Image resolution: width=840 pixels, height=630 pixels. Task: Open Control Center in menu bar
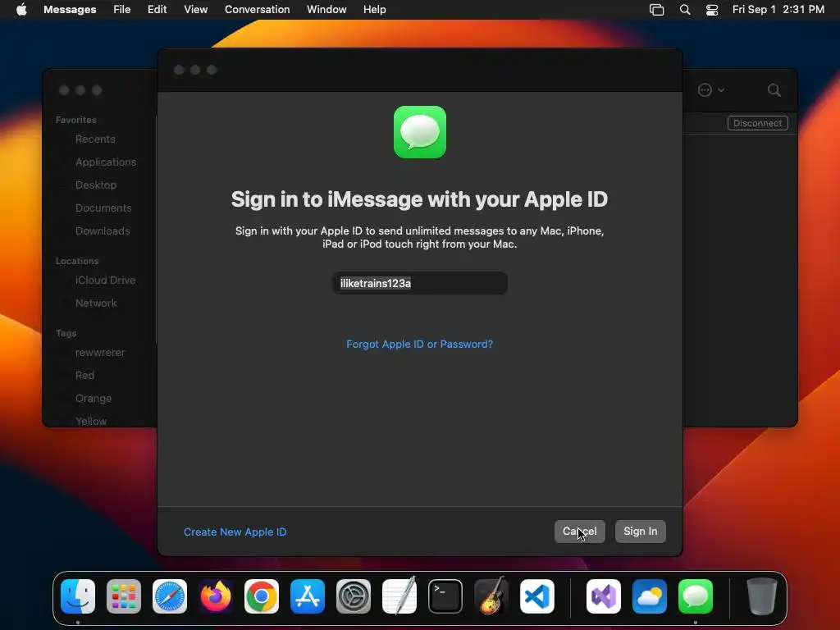[x=712, y=9]
